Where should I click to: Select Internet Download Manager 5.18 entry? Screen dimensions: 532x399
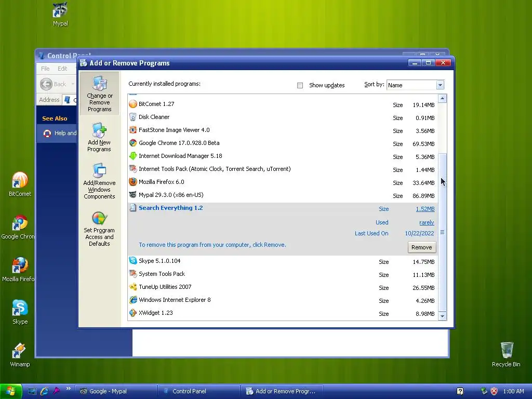coord(283,156)
